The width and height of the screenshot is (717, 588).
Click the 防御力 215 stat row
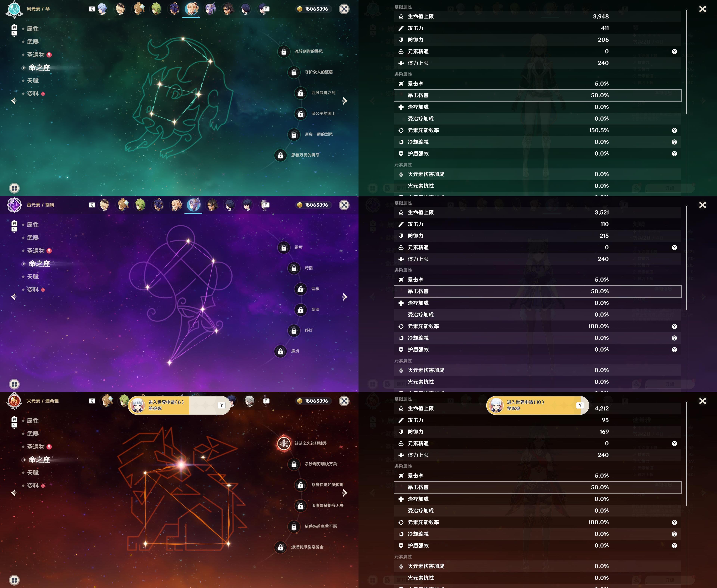click(537, 235)
